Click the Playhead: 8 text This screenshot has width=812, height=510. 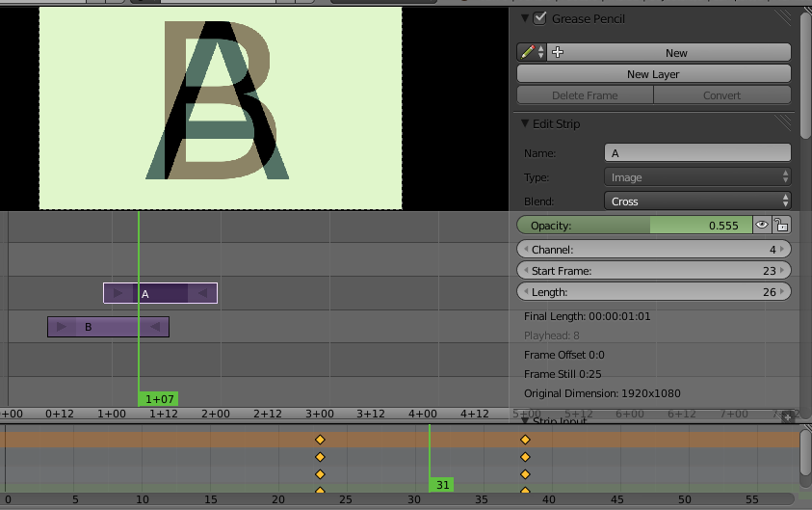[552, 336]
